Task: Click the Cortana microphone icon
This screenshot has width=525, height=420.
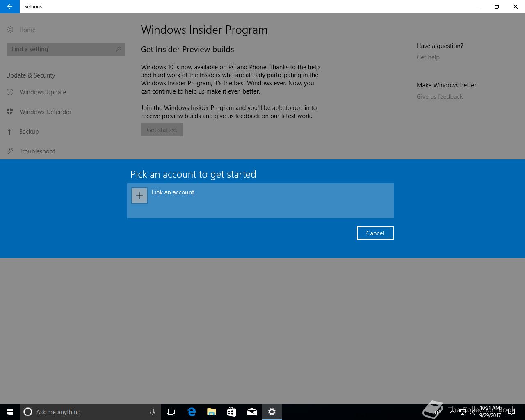Action: click(x=152, y=412)
